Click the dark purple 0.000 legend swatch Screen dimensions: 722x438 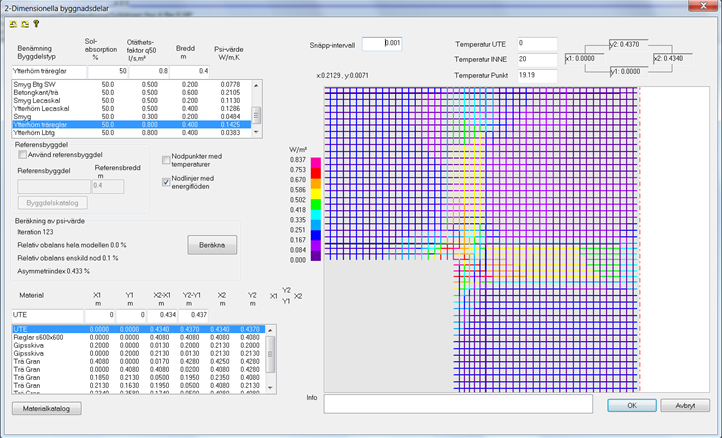click(x=316, y=256)
